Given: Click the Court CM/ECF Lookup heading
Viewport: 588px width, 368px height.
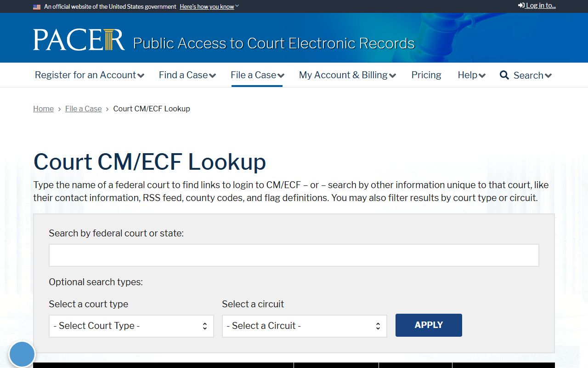Looking at the screenshot, I should pyautogui.click(x=150, y=162).
